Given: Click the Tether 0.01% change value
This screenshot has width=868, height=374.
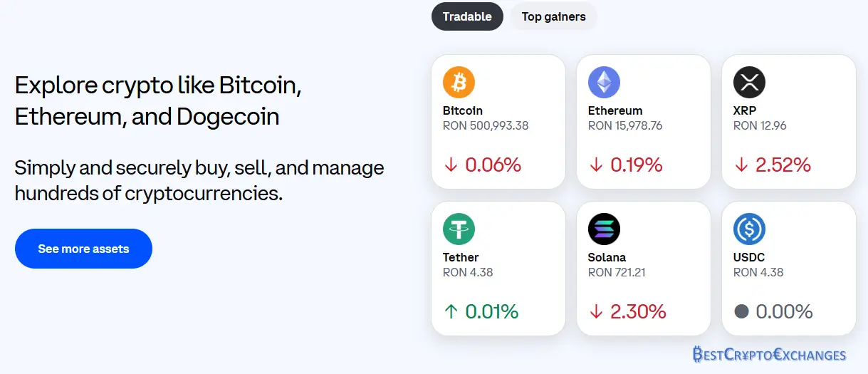Looking at the screenshot, I should [x=491, y=312].
